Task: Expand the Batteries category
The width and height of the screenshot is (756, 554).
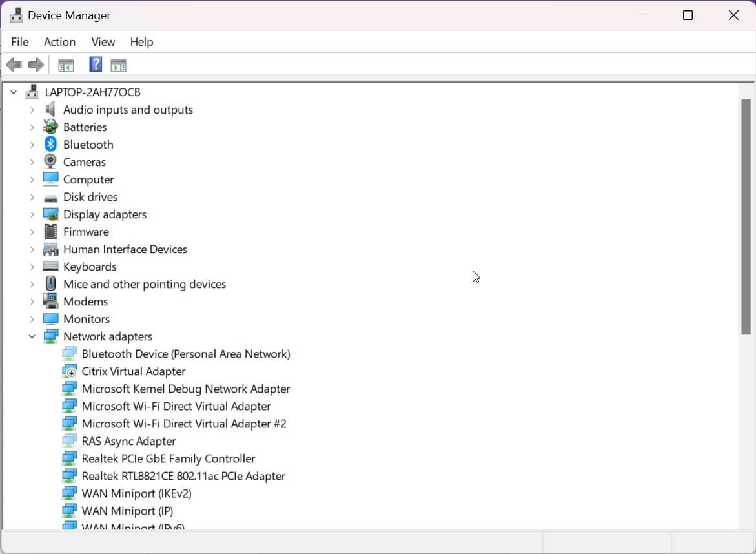Action: coord(32,127)
